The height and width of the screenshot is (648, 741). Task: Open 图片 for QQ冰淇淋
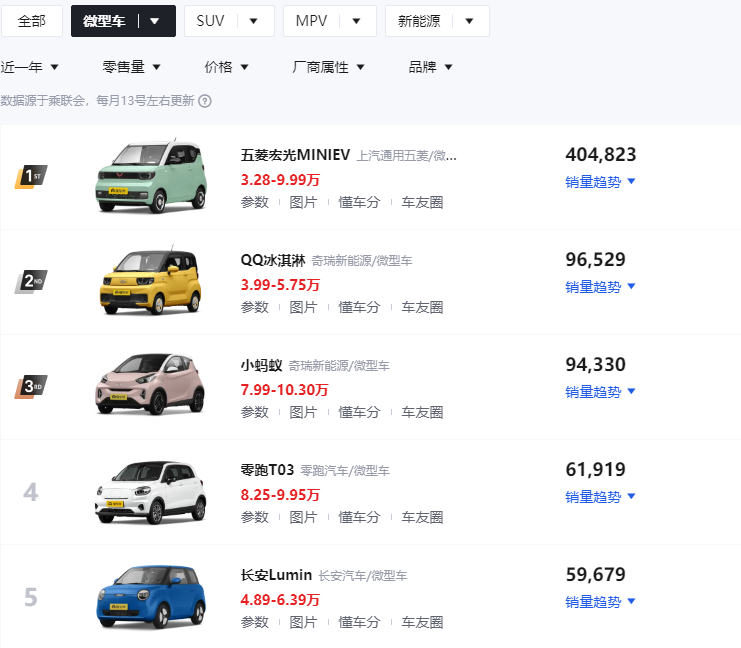[x=303, y=307]
